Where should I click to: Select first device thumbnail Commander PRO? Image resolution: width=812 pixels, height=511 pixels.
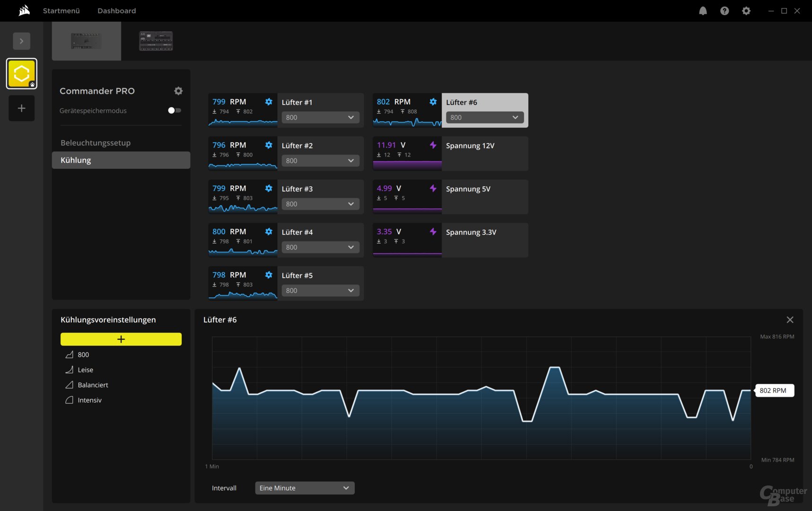(x=86, y=41)
